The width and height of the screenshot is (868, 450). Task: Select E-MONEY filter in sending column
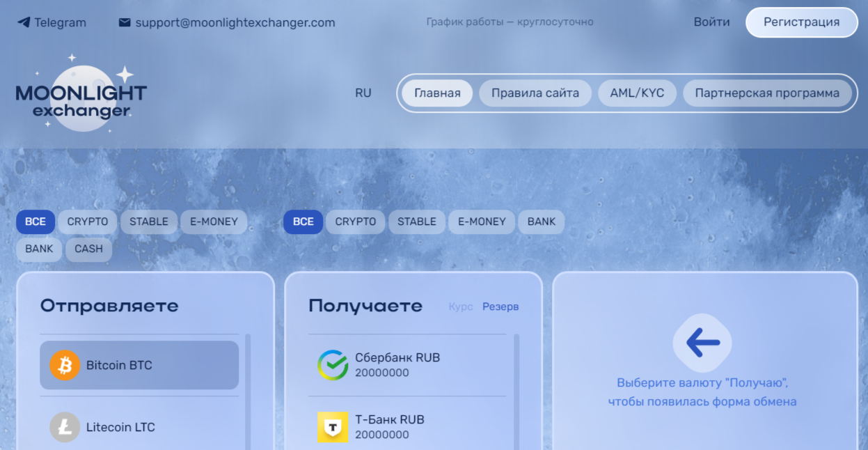coord(214,222)
